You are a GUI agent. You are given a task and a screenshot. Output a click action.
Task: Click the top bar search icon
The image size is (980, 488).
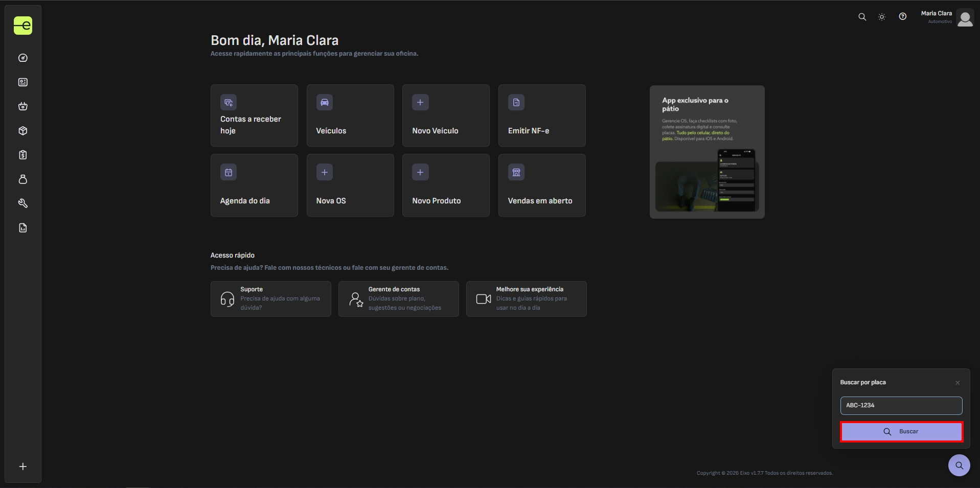point(862,17)
